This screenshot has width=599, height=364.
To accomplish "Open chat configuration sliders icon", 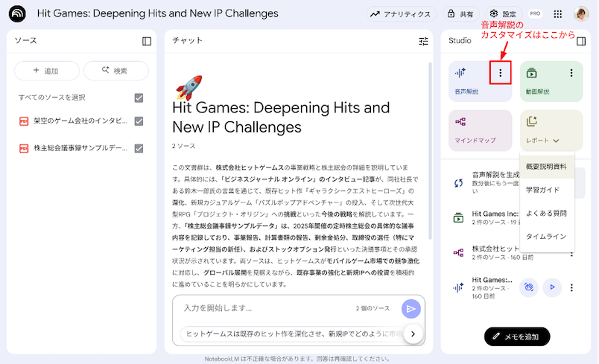I will pyautogui.click(x=423, y=41).
